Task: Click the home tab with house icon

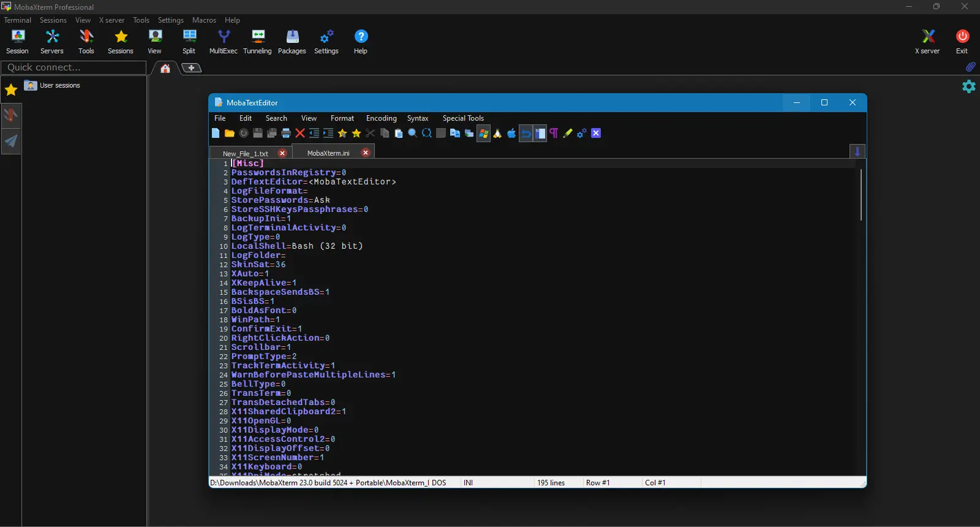Action: pyautogui.click(x=165, y=68)
